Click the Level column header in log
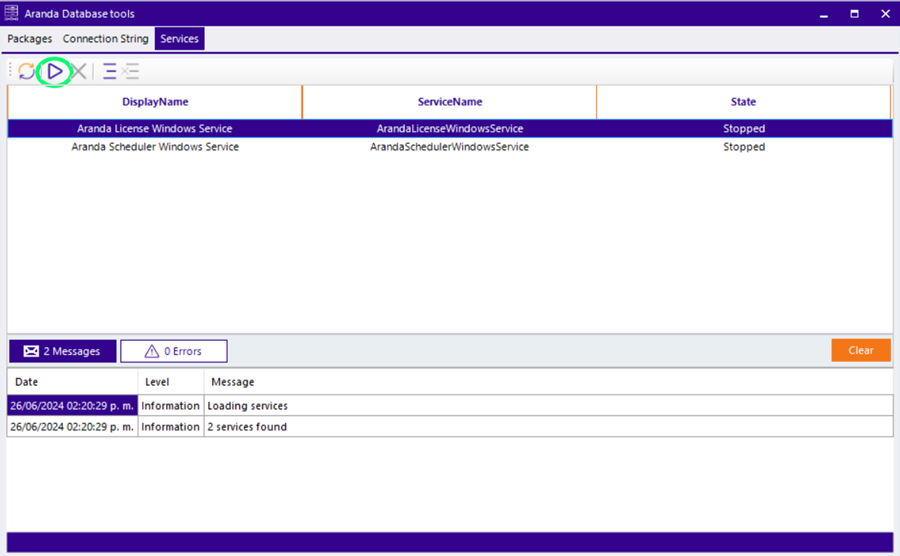The image size is (900, 556). point(171,382)
